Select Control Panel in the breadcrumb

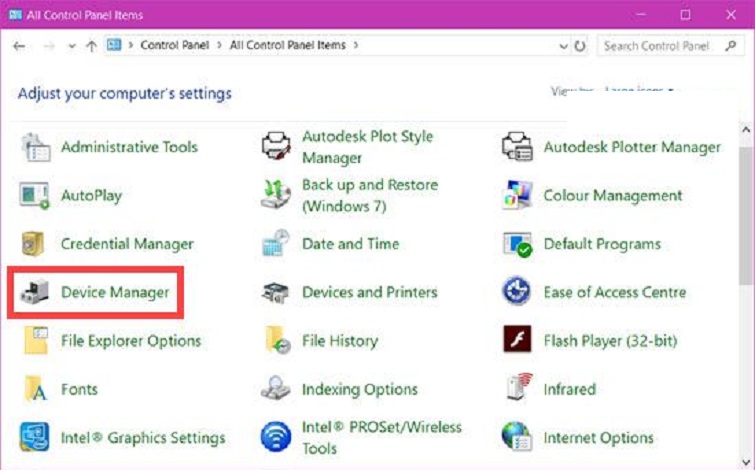coord(175,45)
